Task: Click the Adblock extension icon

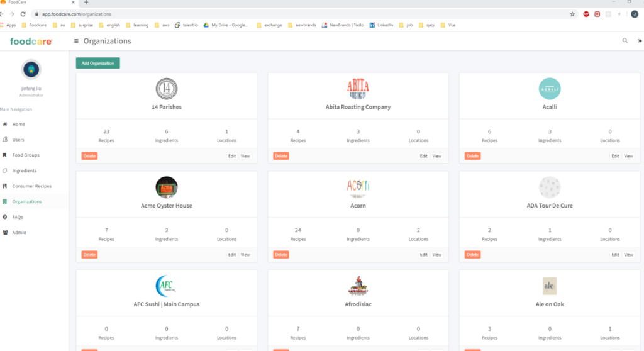Action: (x=586, y=14)
